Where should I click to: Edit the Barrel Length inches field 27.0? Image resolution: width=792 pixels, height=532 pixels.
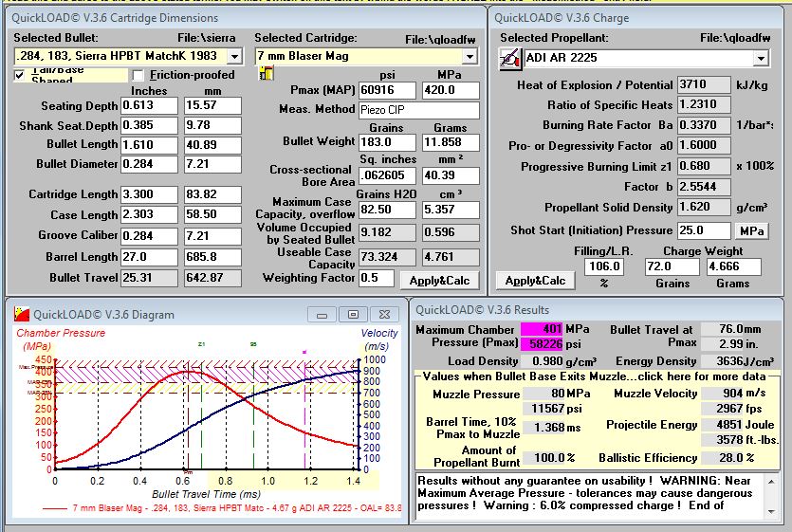149,257
